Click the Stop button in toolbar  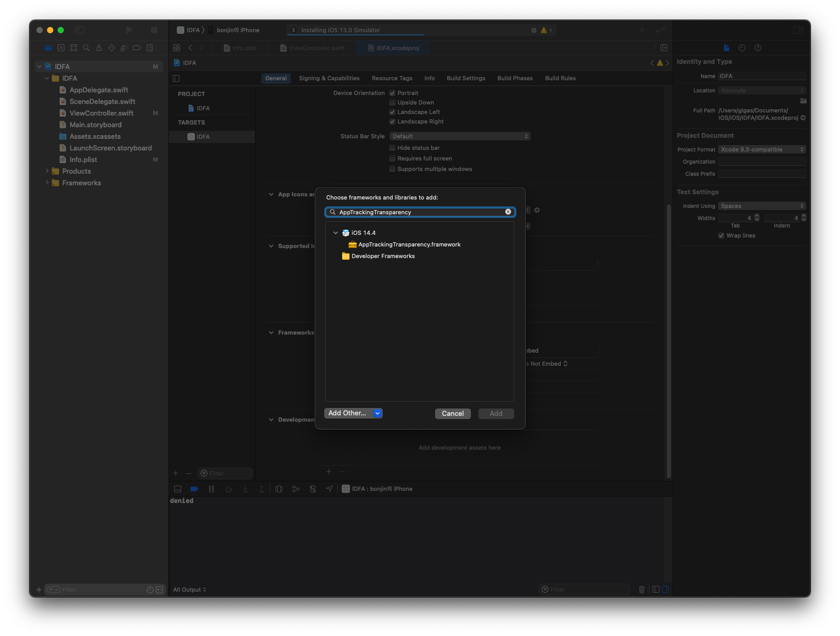pos(154,30)
